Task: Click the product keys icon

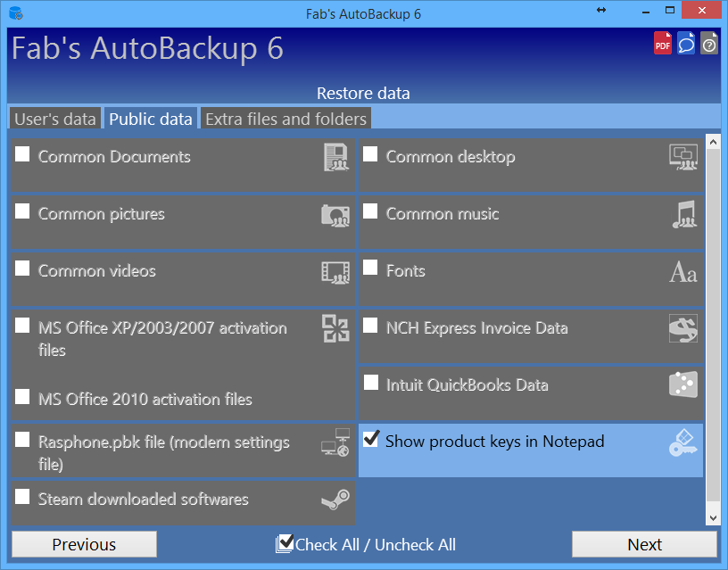Action: pyautogui.click(x=683, y=442)
